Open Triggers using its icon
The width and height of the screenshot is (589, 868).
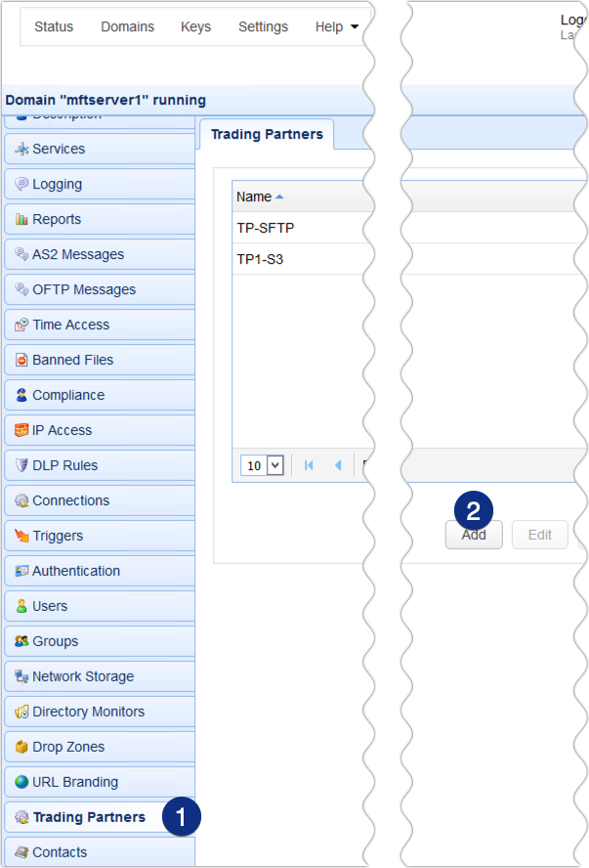tap(21, 537)
